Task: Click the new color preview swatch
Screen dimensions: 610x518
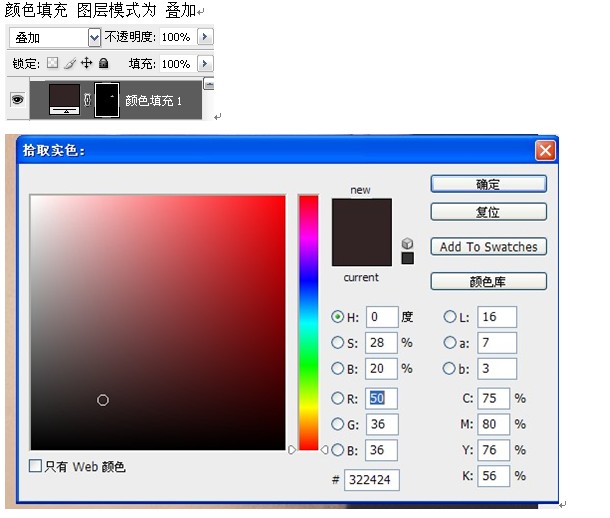Action: click(362, 215)
